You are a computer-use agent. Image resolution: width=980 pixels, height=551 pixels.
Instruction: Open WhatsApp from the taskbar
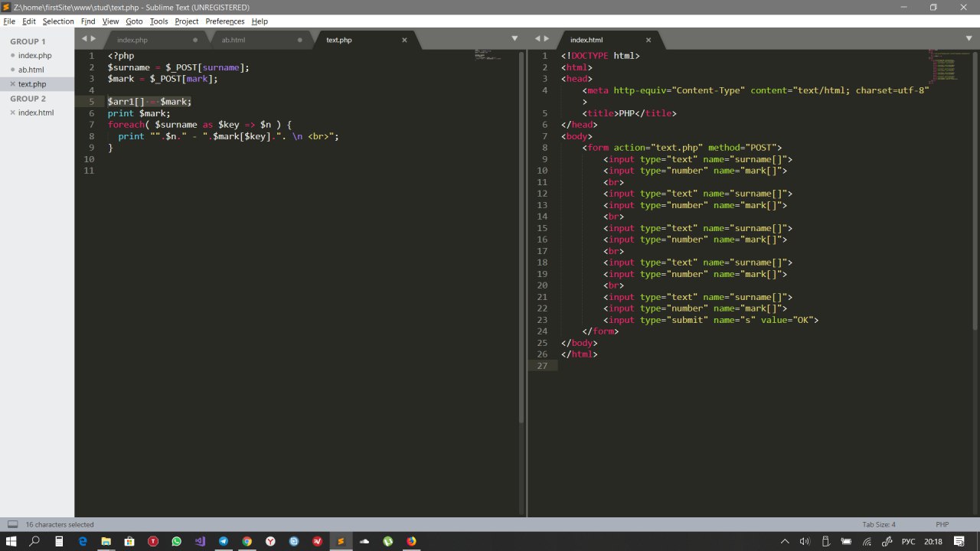point(177,541)
